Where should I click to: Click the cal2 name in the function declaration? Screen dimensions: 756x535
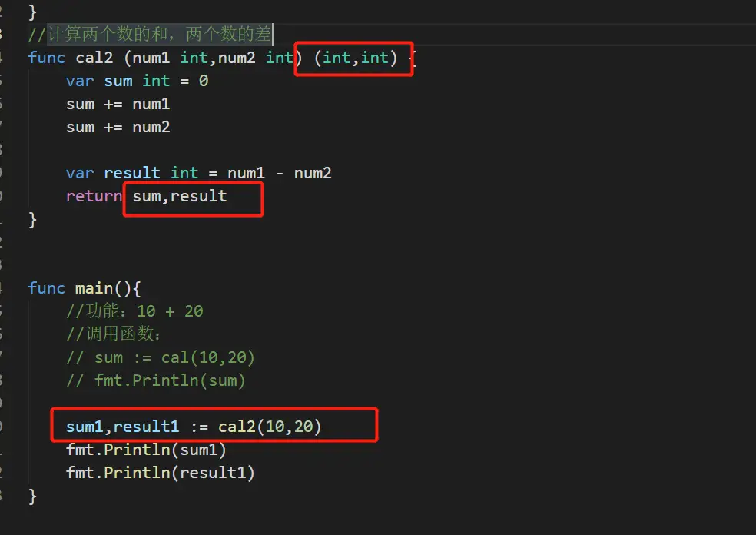click(94, 58)
